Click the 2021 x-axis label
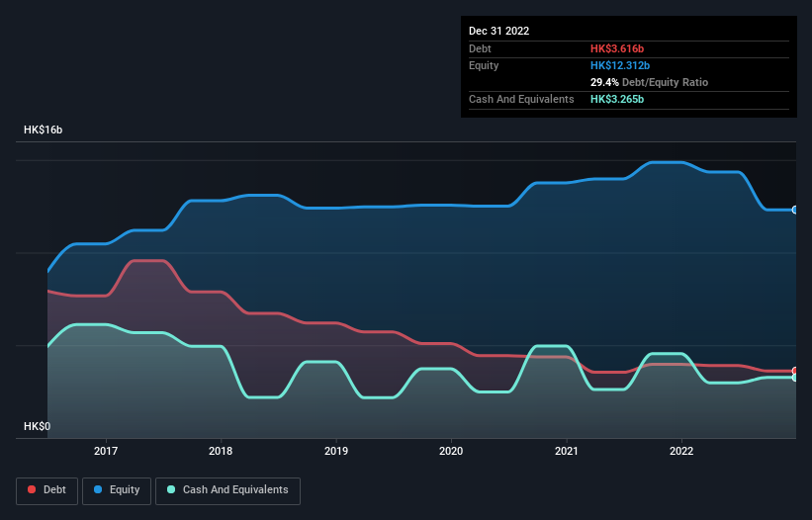The height and width of the screenshot is (520, 812). point(567,451)
